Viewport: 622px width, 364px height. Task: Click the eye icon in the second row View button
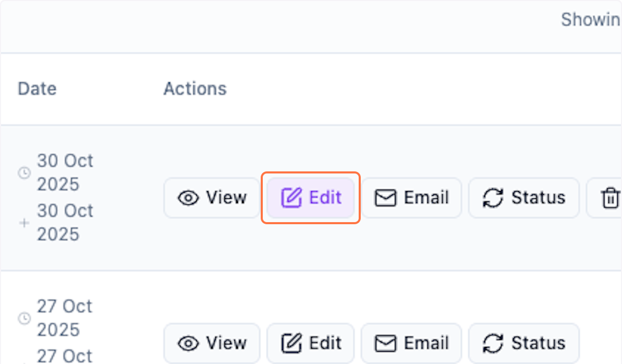click(188, 343)
